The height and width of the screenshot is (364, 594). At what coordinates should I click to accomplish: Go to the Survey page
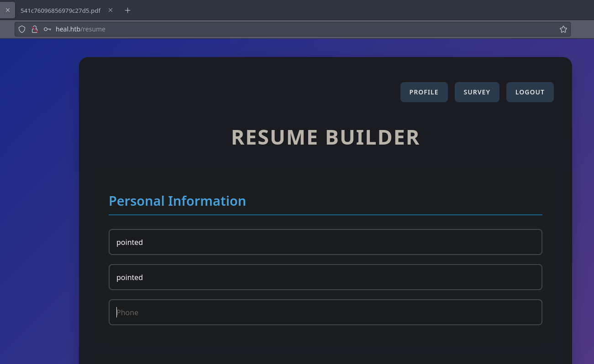click(477, 92)
